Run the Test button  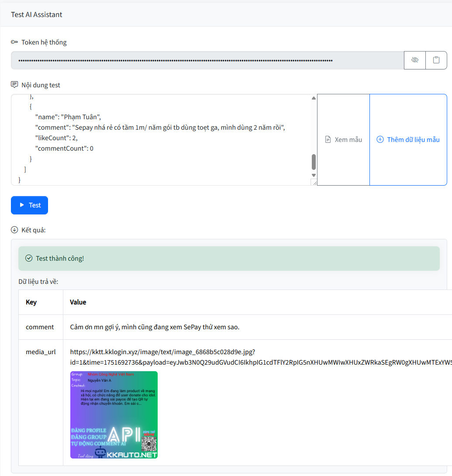29,205
